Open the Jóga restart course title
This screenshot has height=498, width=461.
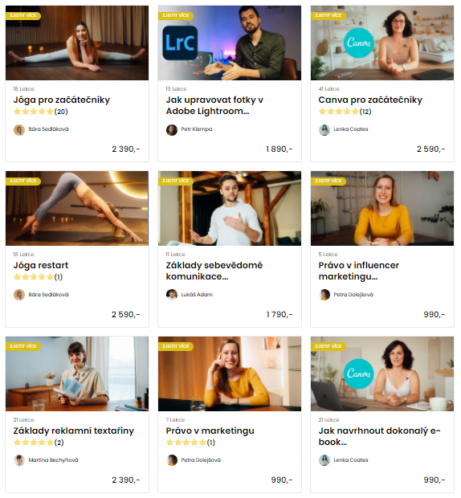tap(41, 265)
